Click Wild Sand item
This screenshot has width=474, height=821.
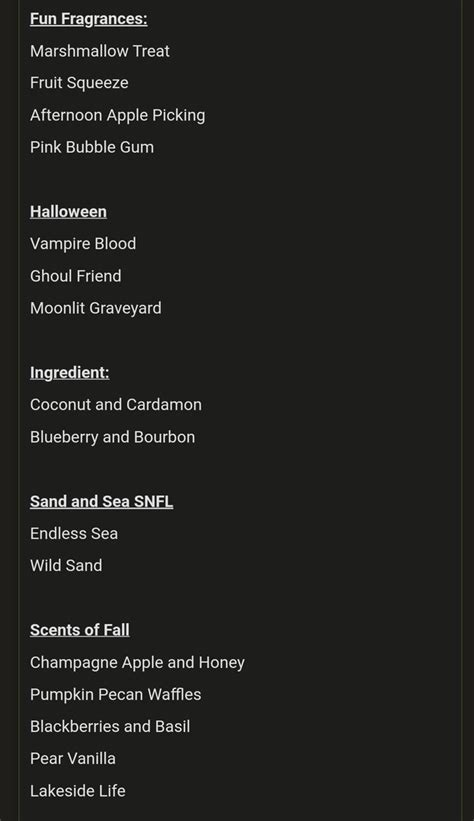pos(66,565)
